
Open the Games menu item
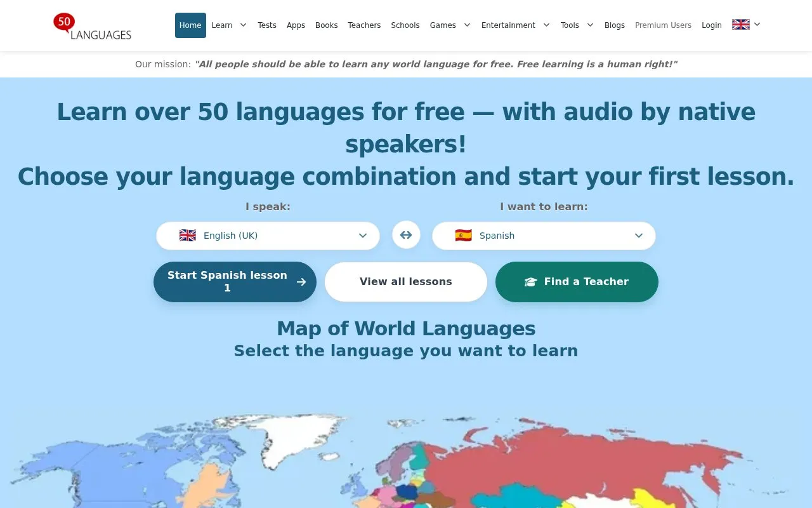point(443,25)
